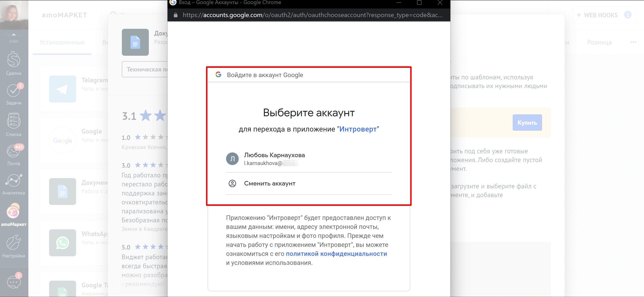Choose account Любовь Карнаухова
Viewport: 644px width, 297px height.
(x=309, y=159)
